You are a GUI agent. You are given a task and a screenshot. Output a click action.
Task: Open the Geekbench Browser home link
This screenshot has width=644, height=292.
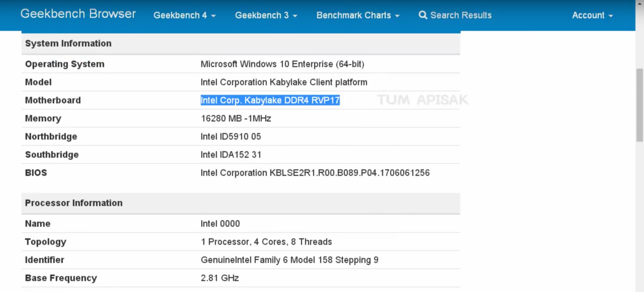[x=78, y=14]
